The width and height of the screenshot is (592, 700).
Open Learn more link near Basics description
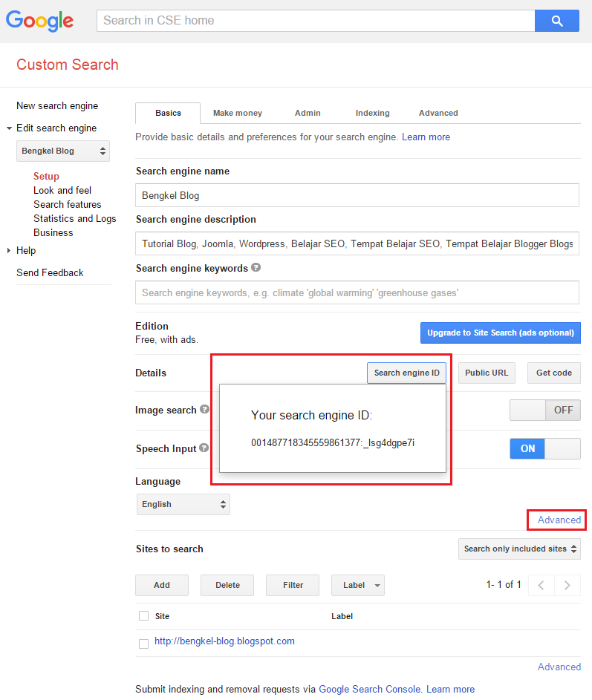click(426, 137)
